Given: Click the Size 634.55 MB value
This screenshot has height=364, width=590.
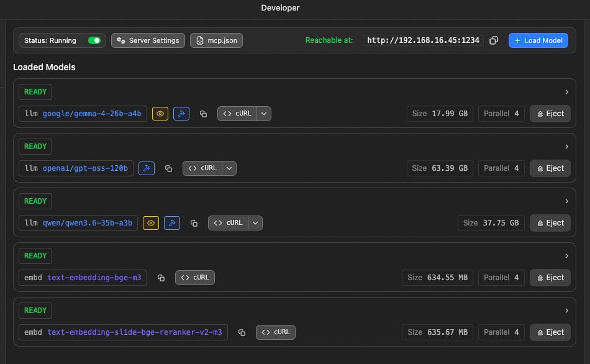Looking at the screenshot, I should coord(438,278).
